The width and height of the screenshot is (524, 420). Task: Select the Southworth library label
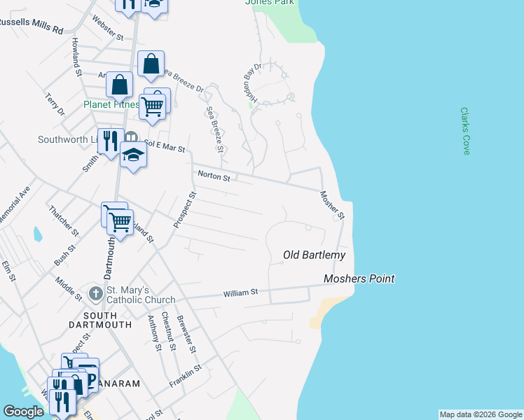[68, 139]
